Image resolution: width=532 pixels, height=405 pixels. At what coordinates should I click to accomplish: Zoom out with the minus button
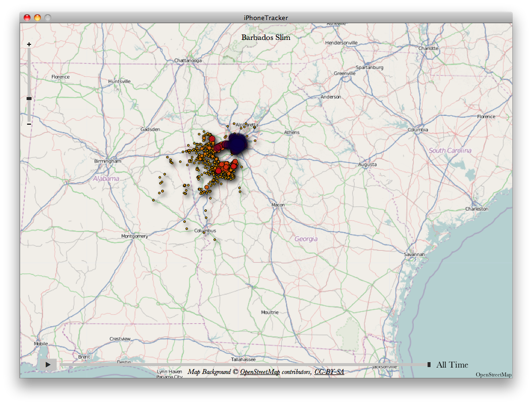click(29, 124)
